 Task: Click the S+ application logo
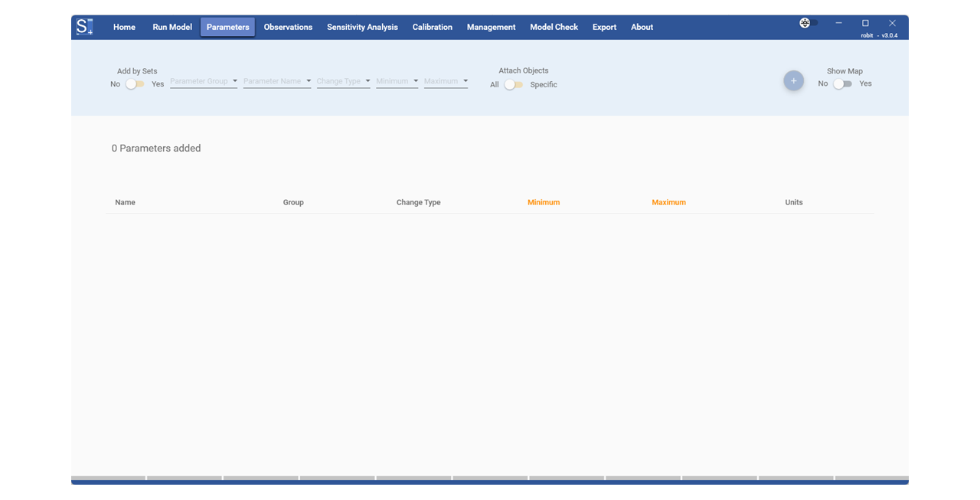coord(84,27)
